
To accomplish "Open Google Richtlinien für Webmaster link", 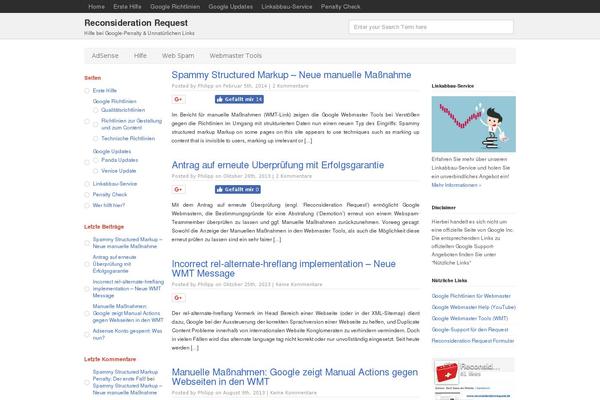I will (471, 296).
